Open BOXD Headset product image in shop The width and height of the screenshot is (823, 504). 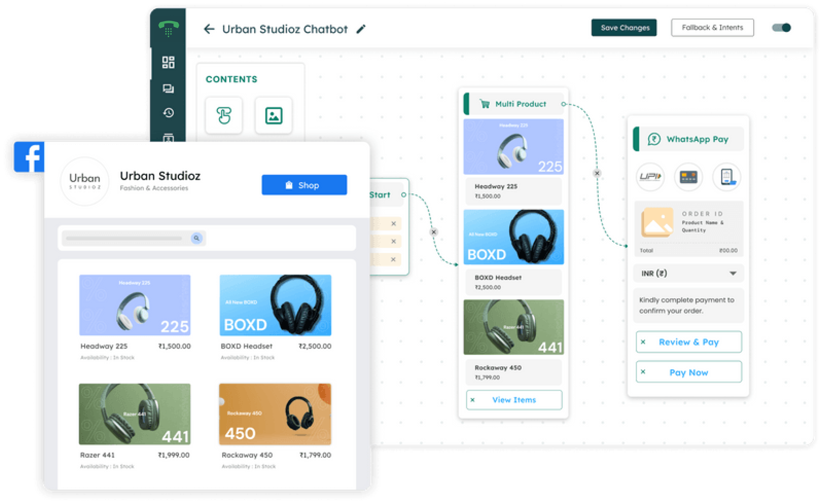[275, 305]
